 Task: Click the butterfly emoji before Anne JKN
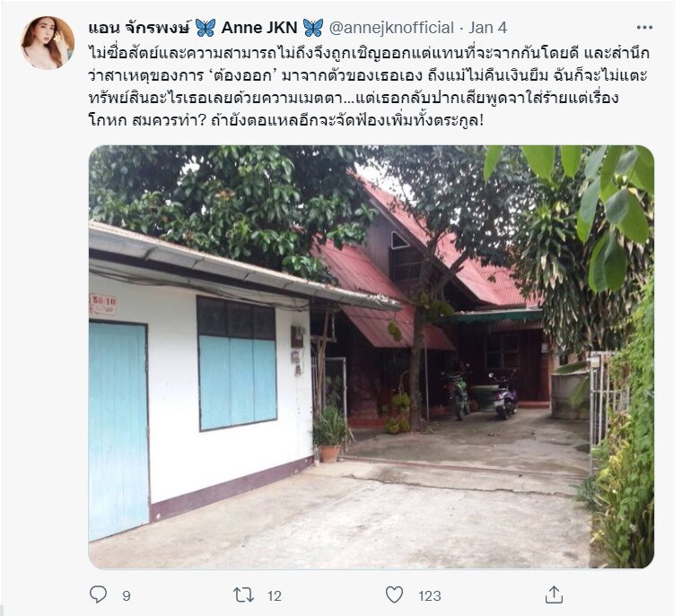tap(205, 28)
